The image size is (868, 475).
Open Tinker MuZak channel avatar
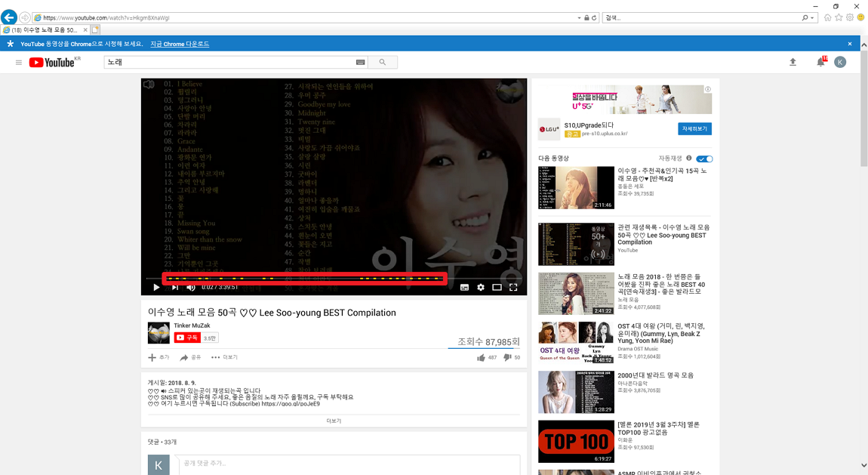(159, 333)
